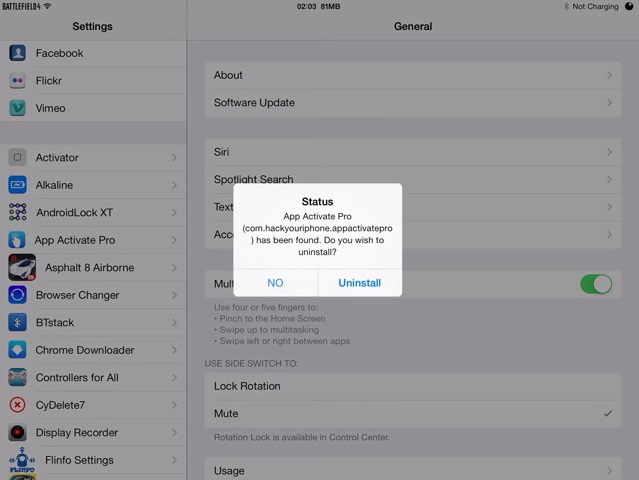The height and width of the screenshot is (480, 639).
Task: Tap the Display Recorder icon
Action: pos(18,432)
